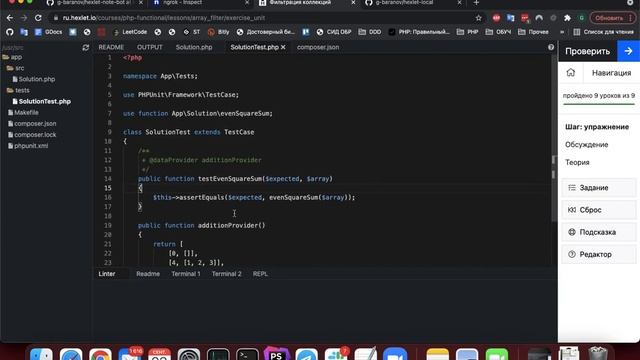Close the Фильтрация коллекций browser tab
This screenshot has height=360, width=640.
click(353, 3)
